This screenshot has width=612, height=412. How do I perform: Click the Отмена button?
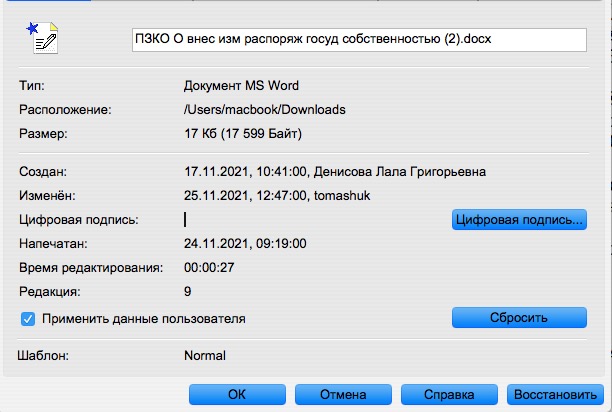tap(343, 394)
